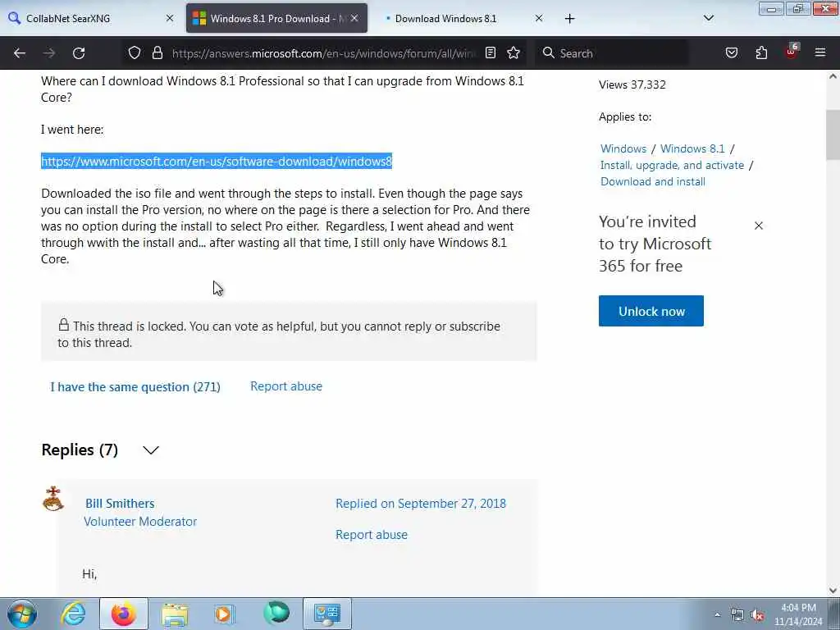Click the muted volume tray icon

[757, 615]
